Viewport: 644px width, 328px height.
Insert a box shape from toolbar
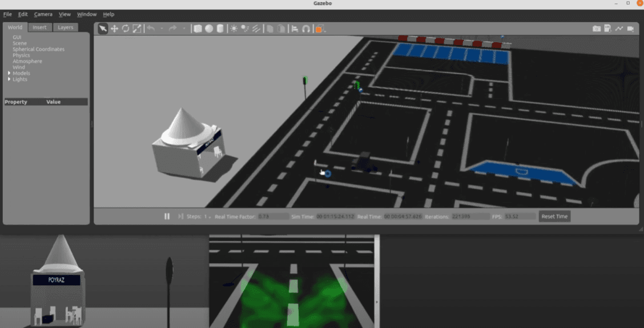click(x=198, y=29)
